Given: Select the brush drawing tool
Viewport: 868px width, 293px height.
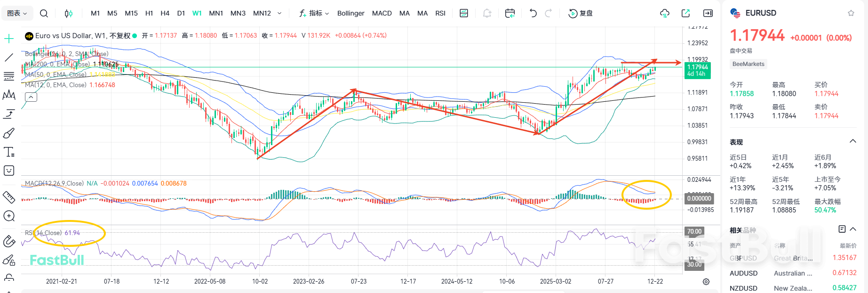Looking at the screenshot, I should pyautogui.click(x=9, y=134).
